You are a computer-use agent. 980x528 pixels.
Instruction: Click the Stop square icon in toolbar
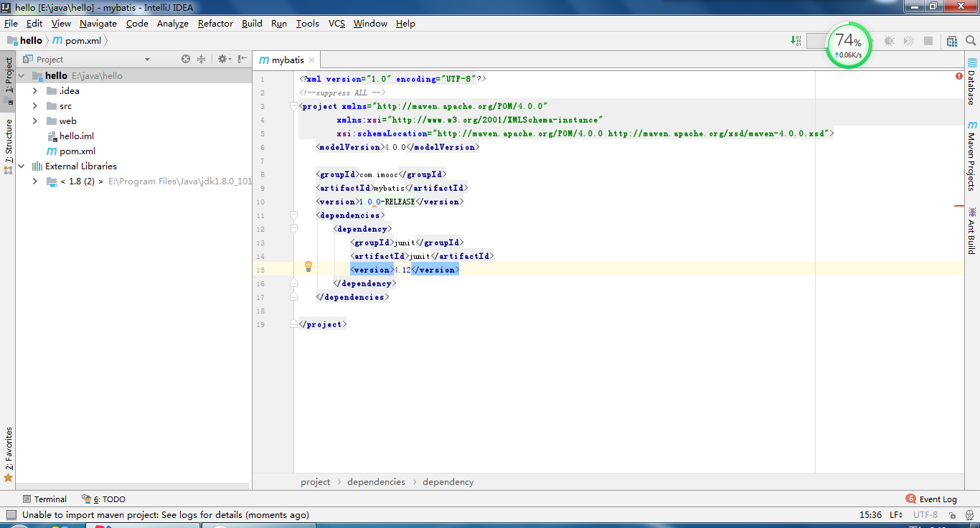click(x=928, y=41)
